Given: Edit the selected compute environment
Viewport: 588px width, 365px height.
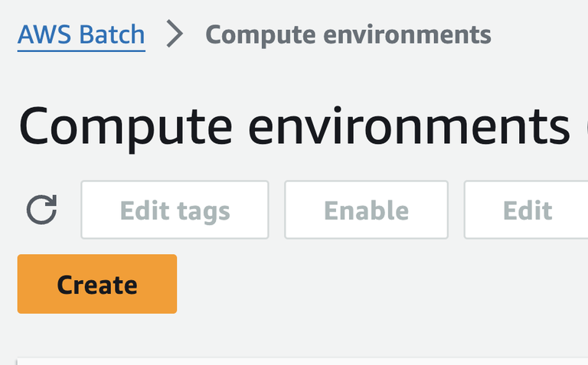Looking at the screenshot, I should [x=527, y=210].
